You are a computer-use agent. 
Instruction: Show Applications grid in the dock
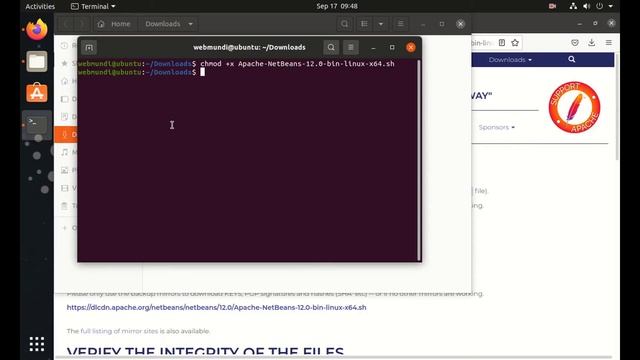[37, 344]
